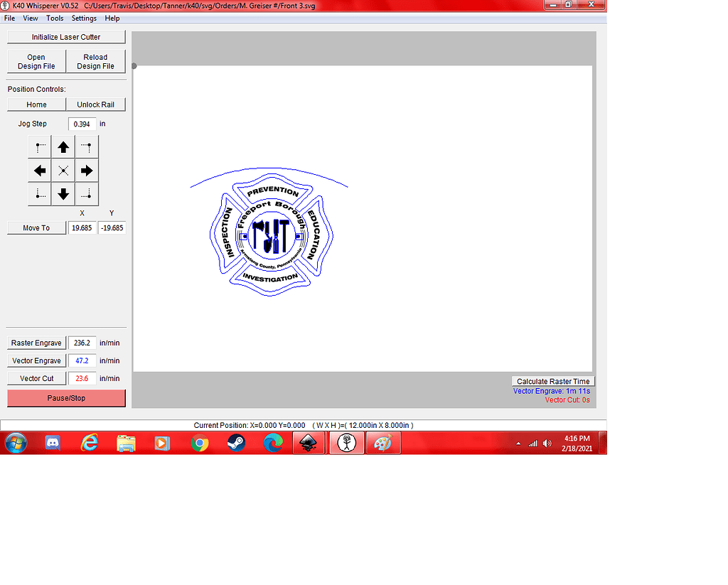Click Move To button
728x585 pixels.
click(x=36, y=228)
